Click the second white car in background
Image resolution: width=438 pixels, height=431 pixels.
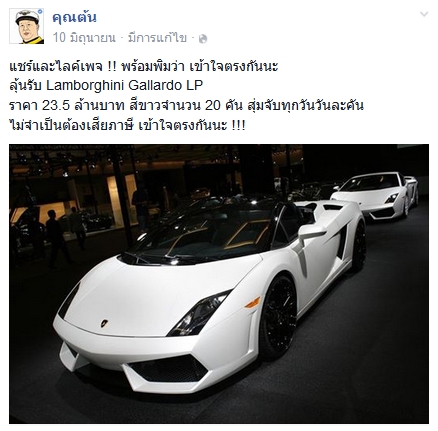tap(375, 195)
